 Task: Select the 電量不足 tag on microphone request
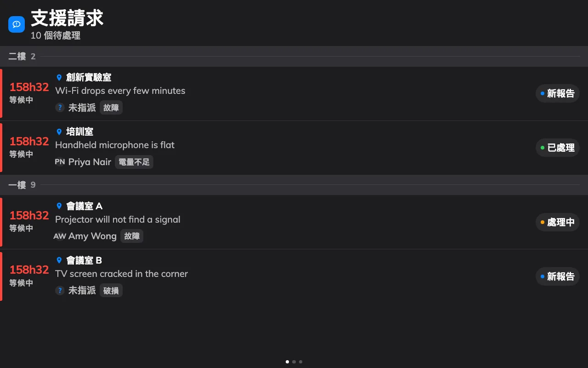point(134,162)
